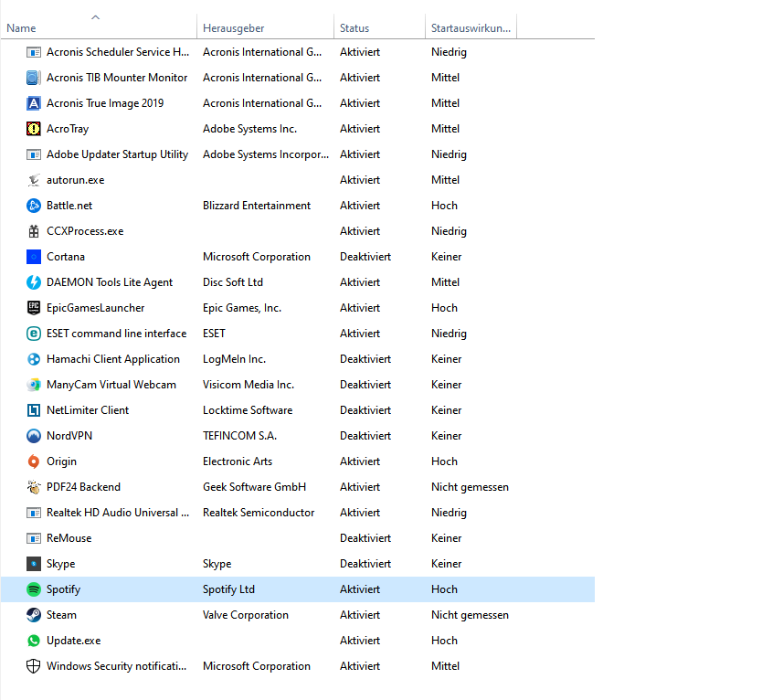This screenshot has height=700, width=783.
Task: Click 'Nicht gemessen' for PDF24 Backend
Action: 470,487
